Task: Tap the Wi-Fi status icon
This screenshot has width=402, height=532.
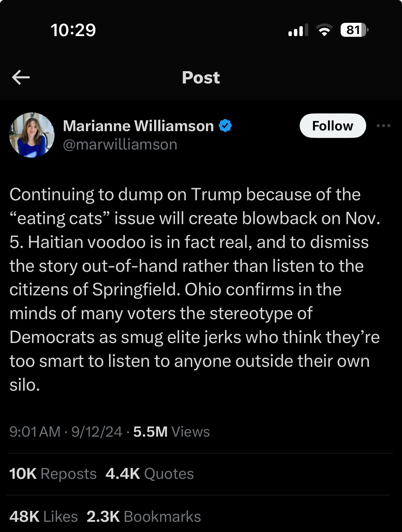Action: (x=325, y=30)
